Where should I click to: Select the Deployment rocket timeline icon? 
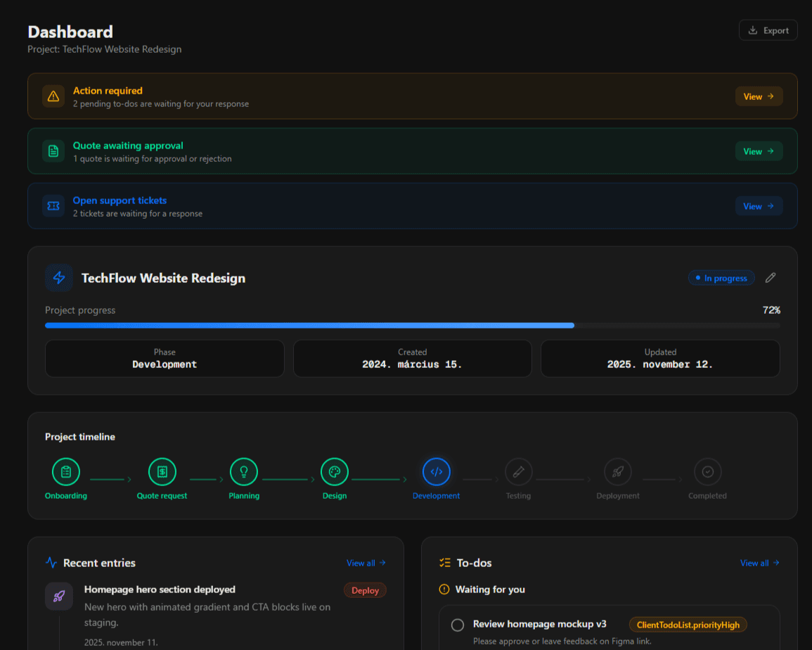tap(618, 472)
